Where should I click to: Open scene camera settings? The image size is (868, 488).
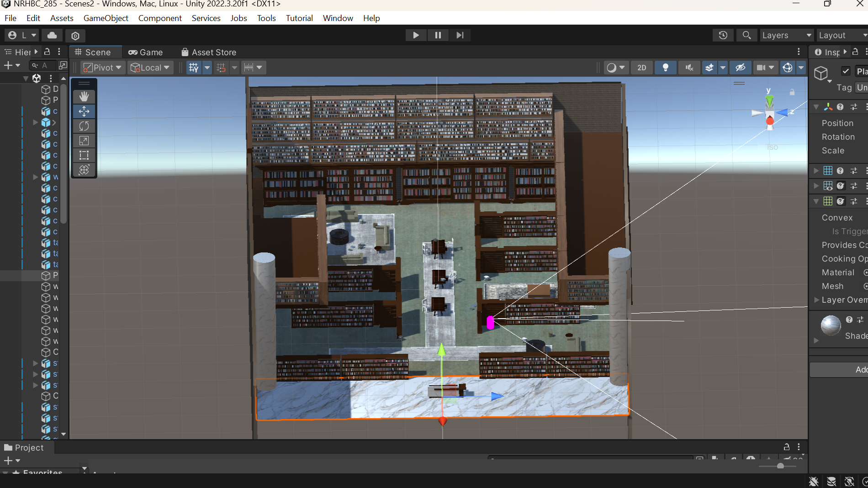pyautogui.click(x=765, y=68)
